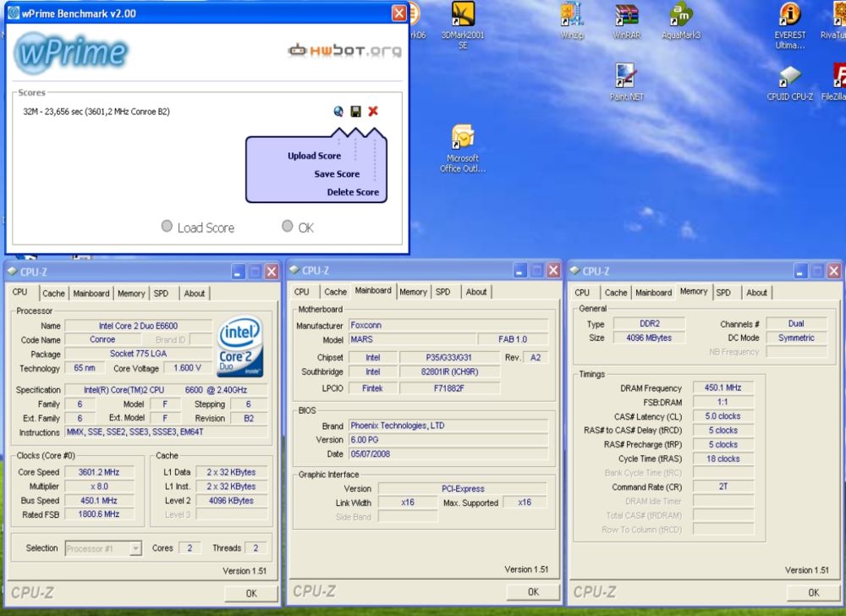
Task: Switch to Cache tab in left CPU-Z window
Action: (x=53, y=294)
